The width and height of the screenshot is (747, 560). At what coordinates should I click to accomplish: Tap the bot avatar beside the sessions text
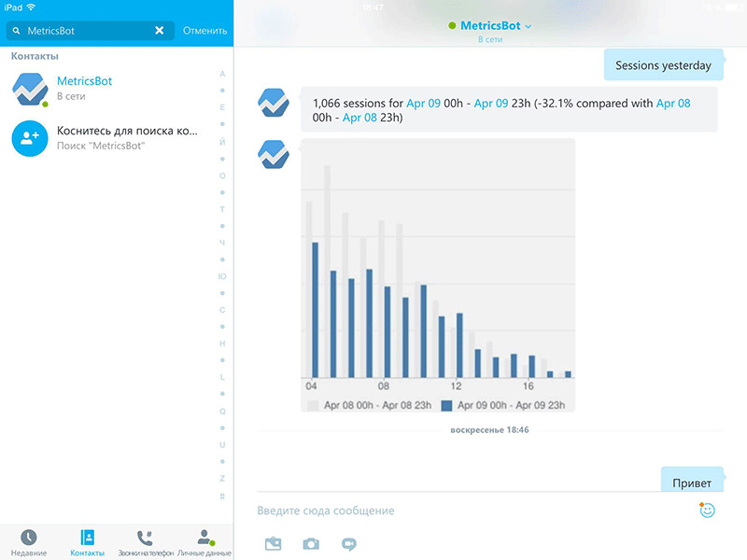[x=274, y=103]
